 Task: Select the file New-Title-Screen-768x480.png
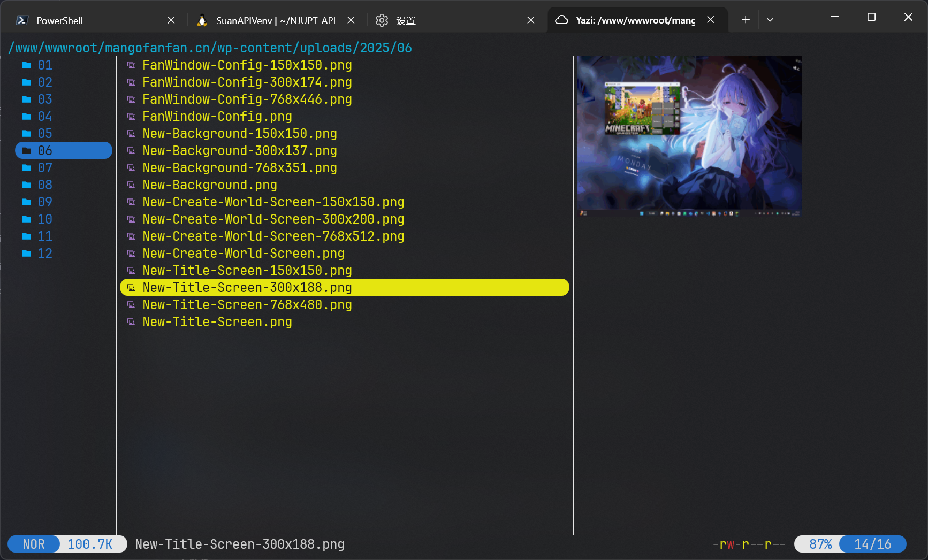click(247, 305)
